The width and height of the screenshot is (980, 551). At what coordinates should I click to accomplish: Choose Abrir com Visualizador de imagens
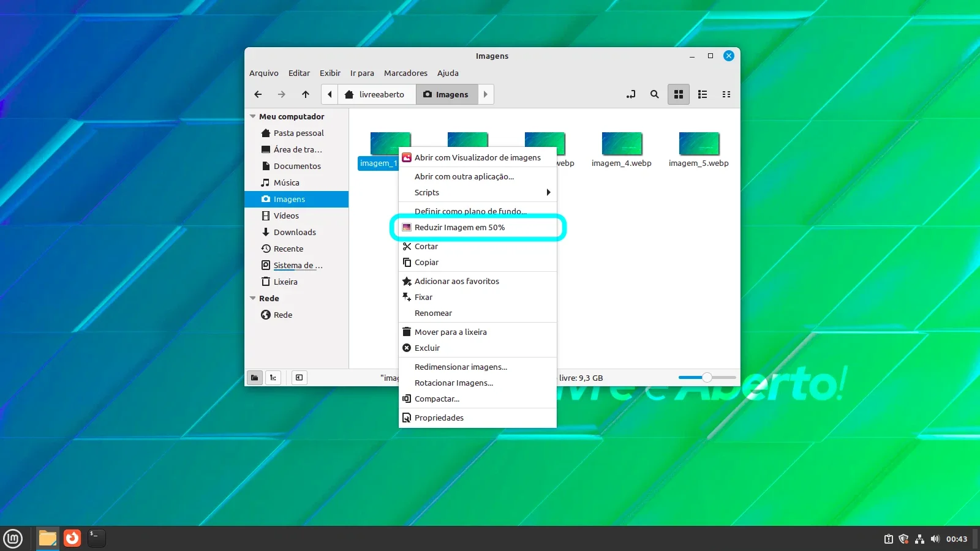point(477,157)
